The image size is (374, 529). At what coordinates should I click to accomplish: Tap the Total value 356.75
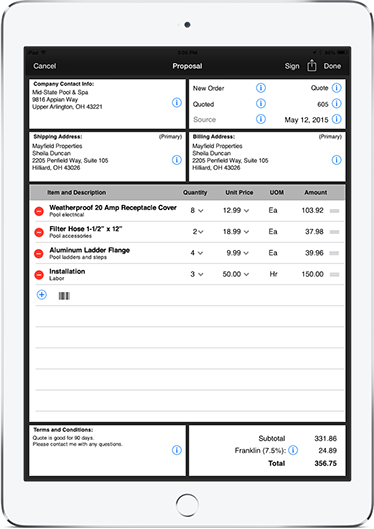tap(325, 463)
